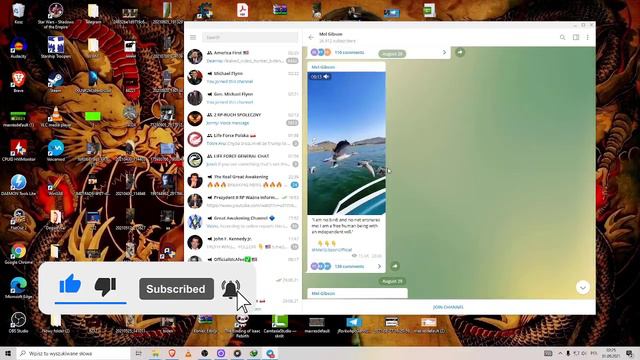This screenshot has height=360, width=640.
Task: Open the 110 comments thread
Action: (x=349, y=52)
